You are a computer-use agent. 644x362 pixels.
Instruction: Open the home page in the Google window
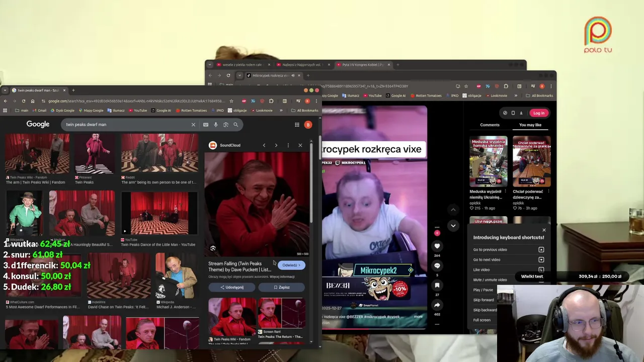pos(33,101)
